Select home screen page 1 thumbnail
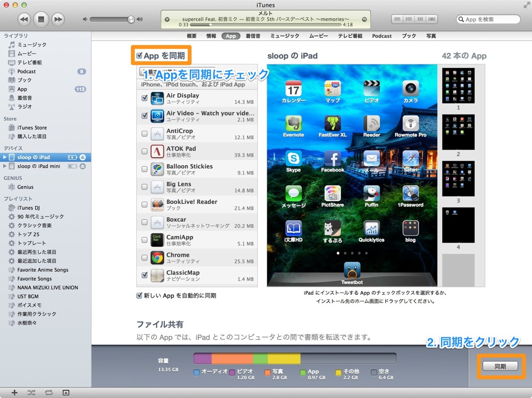532x398 pixels. (x=459, y=86)
